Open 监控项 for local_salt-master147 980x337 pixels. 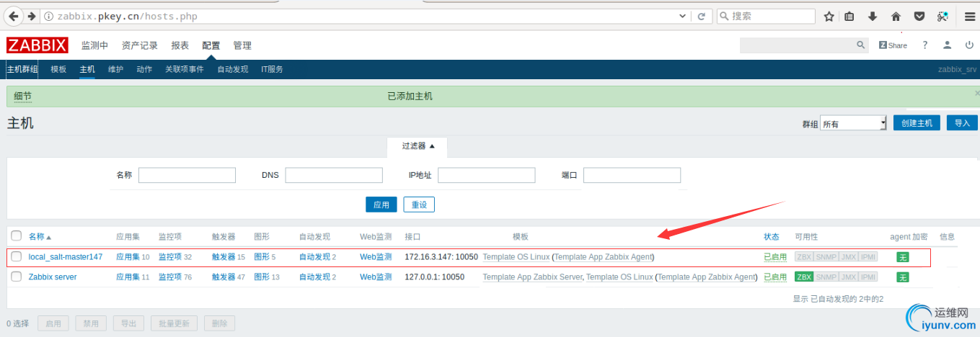click(x=170, y=256)
